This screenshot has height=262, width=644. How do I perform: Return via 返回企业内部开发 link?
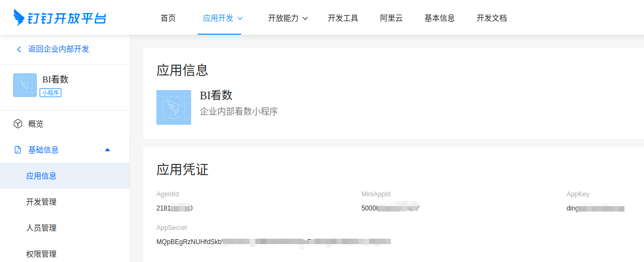[59, 49]
